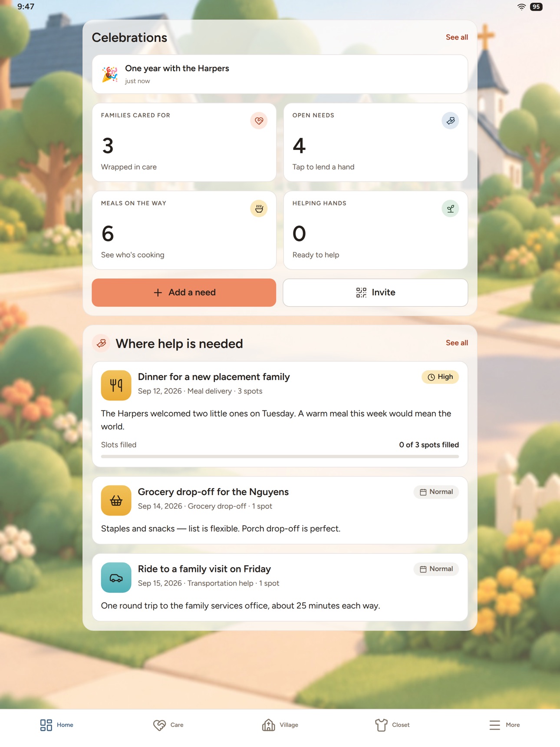Tap the Harpers welcomed two little ones description
Image resolution: width=560 pixels, height=747 pixels.
276,420
